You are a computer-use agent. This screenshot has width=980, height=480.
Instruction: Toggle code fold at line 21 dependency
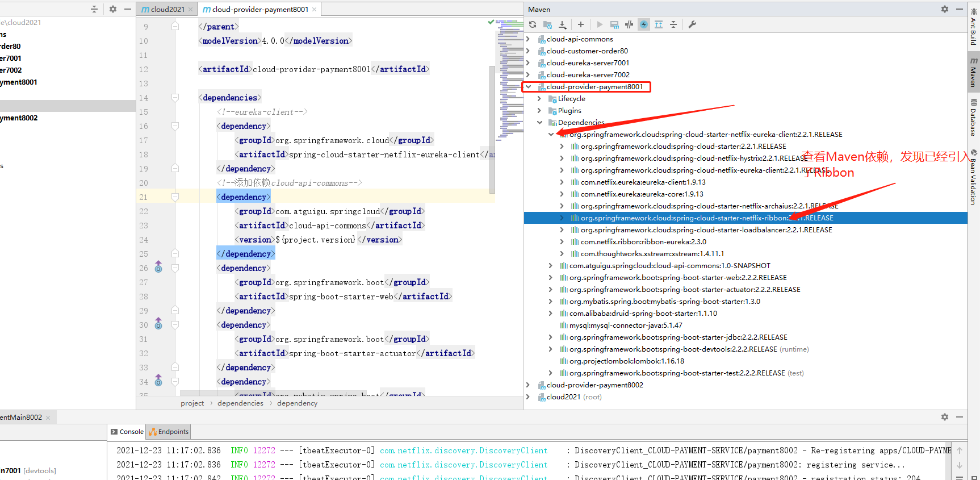coord(175,197)
